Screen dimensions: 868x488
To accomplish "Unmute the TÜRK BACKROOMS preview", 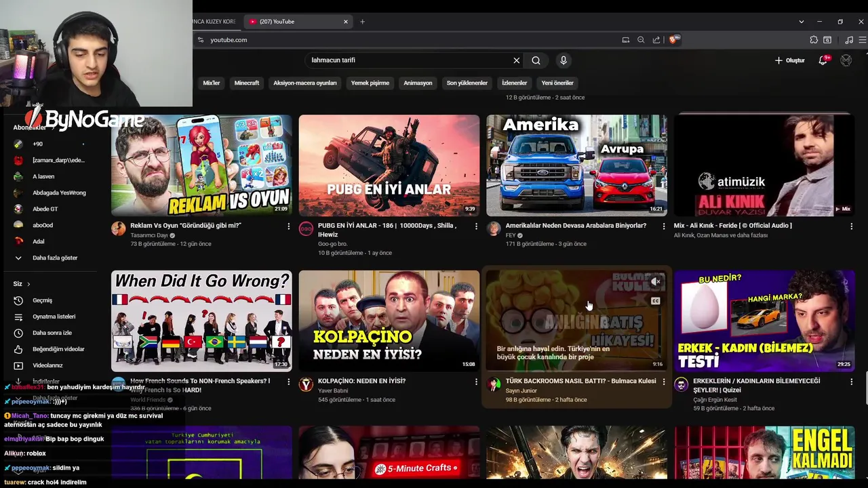I will pyautogui.click(x=656, y=282).
